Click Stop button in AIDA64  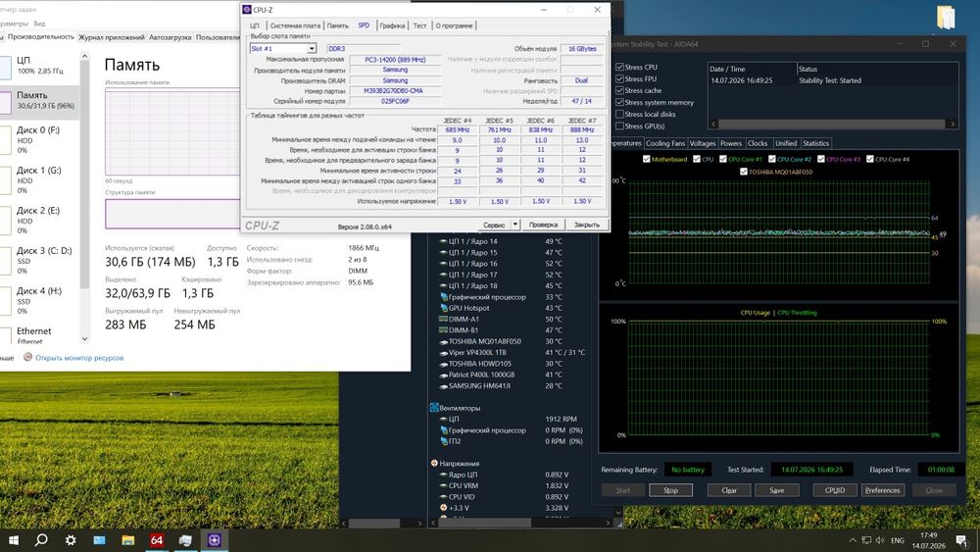670,490
